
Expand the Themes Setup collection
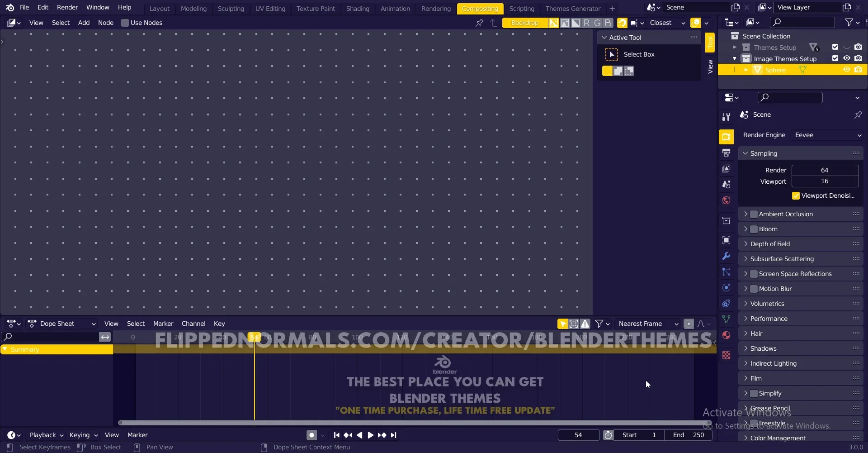(735, 47)
